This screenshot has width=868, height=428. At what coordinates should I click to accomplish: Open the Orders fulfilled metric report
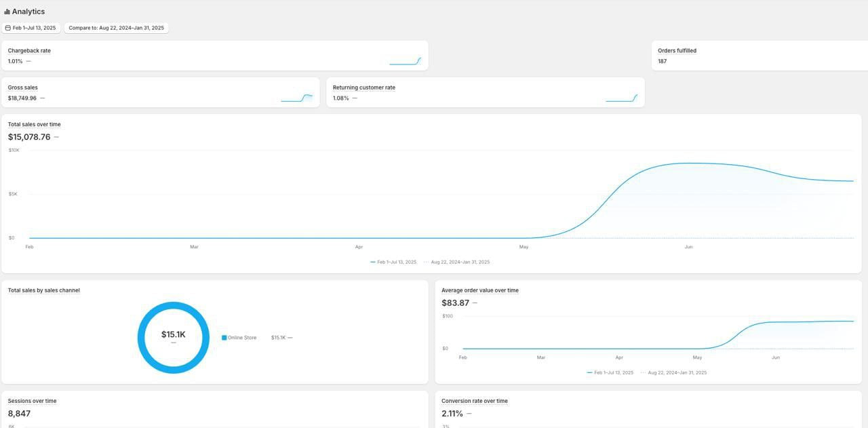pyautogui.click(x=676, y=50)
